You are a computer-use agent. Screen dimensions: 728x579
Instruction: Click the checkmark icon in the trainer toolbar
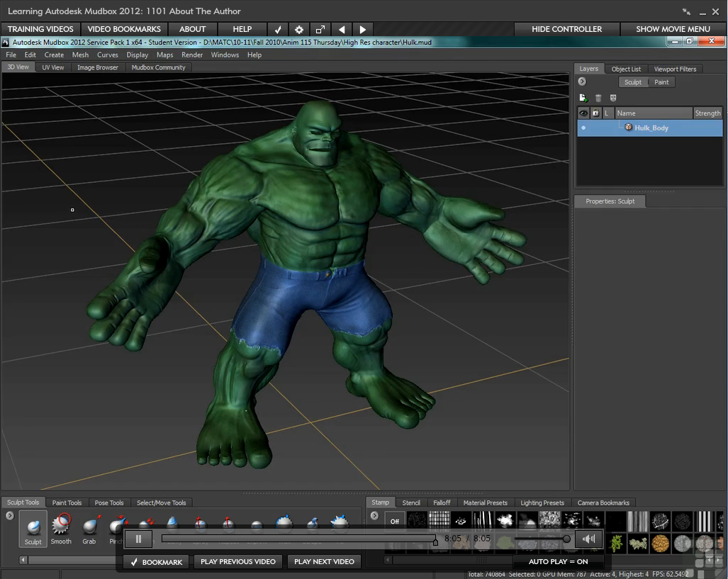point(278,29)
